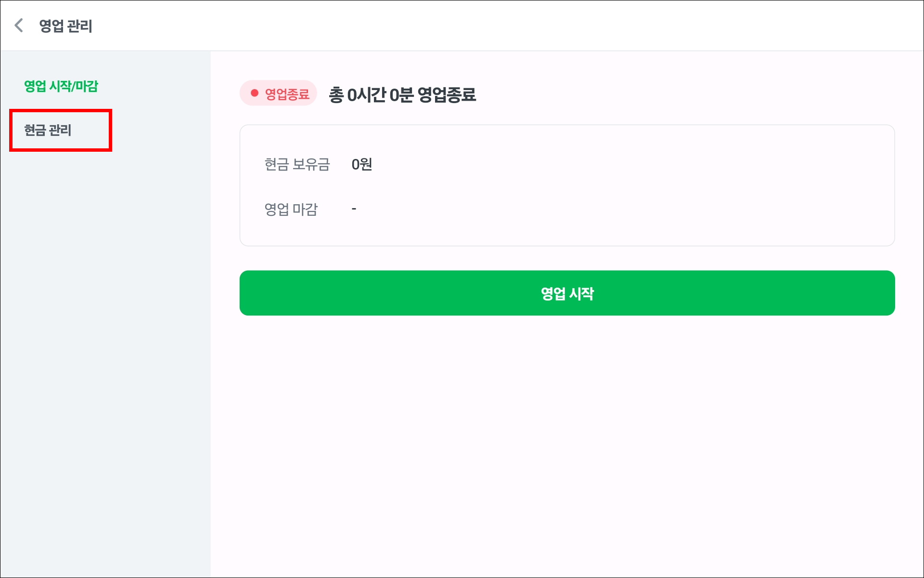
Task: Select 현금 관리 in the sidebar
Action: pos(48,130)
